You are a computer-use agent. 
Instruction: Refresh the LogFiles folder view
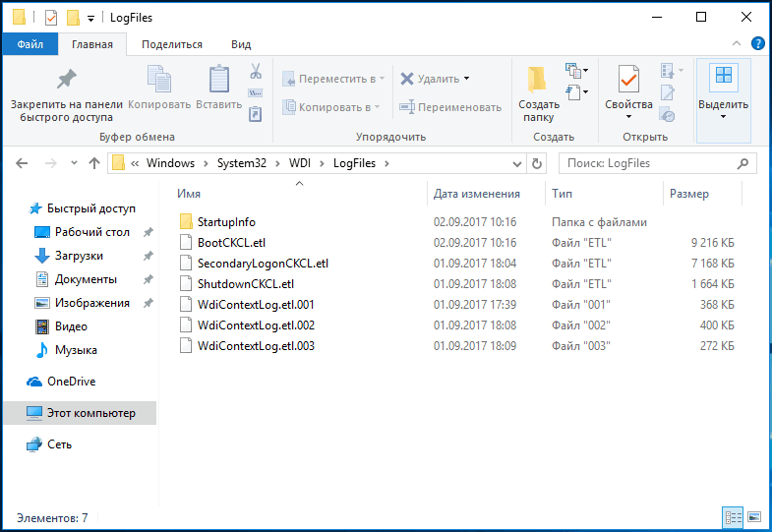[x=537, y=163]
